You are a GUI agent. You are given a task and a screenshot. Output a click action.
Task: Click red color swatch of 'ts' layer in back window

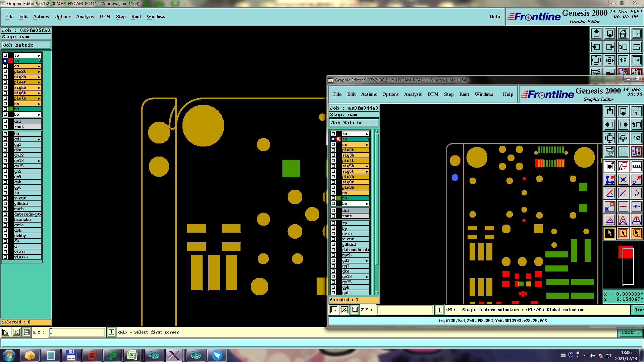(11, 61)
